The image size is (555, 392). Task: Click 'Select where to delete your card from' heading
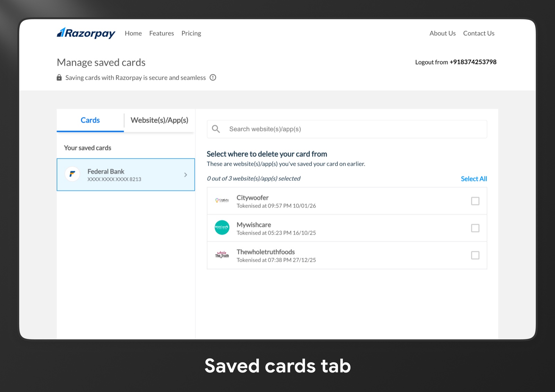pyautogui.click(x=267, y=154)
